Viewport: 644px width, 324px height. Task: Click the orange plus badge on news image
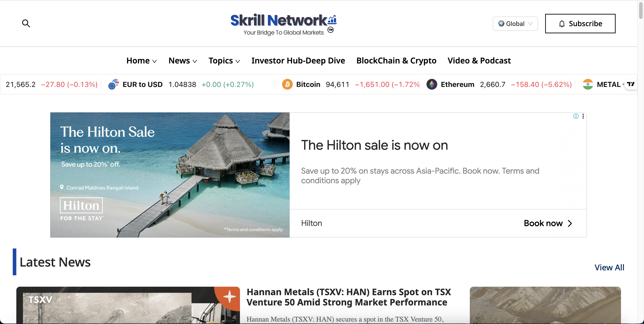229,297
